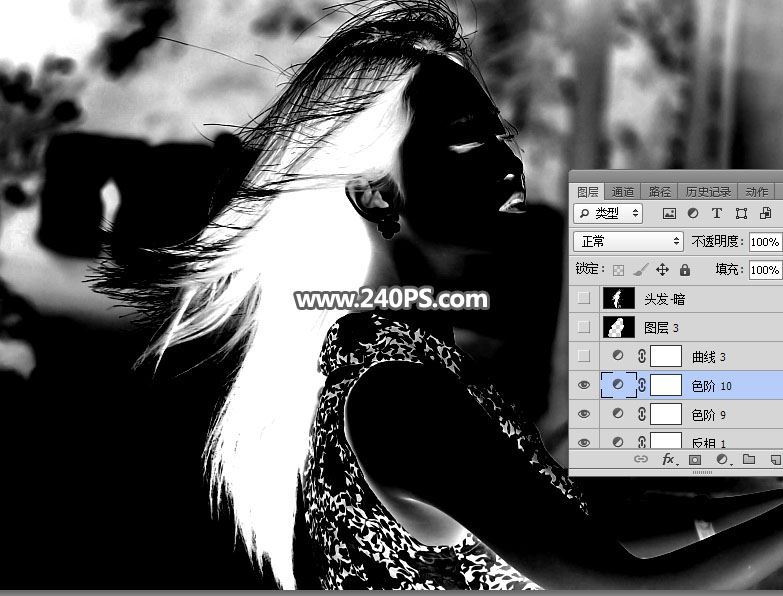
Task: Switch to the 路径 (Paths) tab
Action: 659,192
